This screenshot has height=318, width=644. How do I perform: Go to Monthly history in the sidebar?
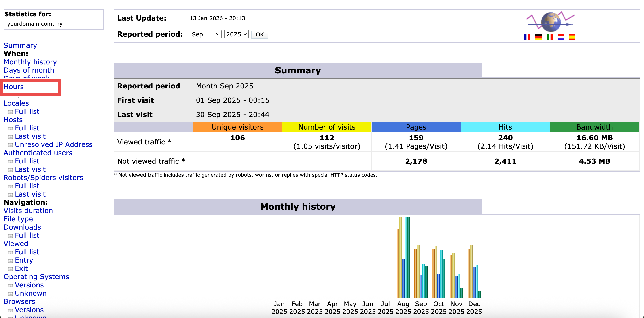(x=30, y=62)
